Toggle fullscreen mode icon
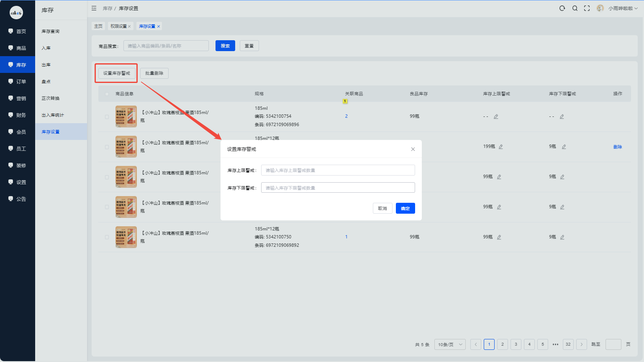Screen dimensions: 644x362 click(x=587, y=8)
